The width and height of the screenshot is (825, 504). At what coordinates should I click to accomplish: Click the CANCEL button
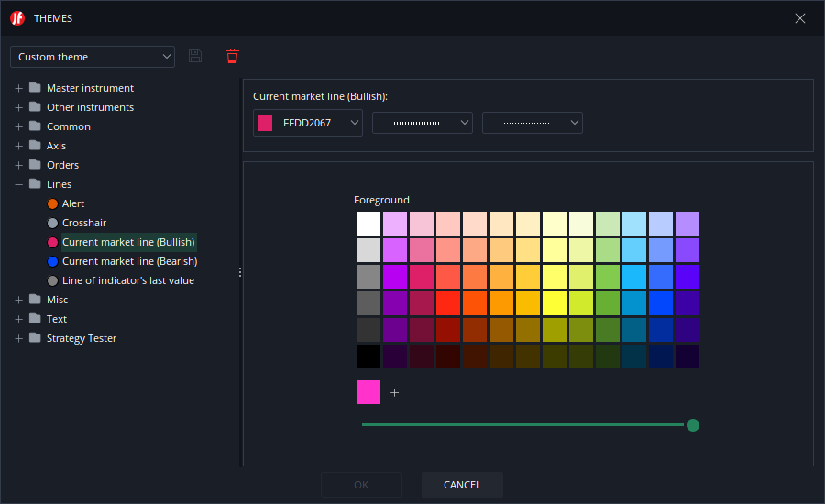(462, 485)
